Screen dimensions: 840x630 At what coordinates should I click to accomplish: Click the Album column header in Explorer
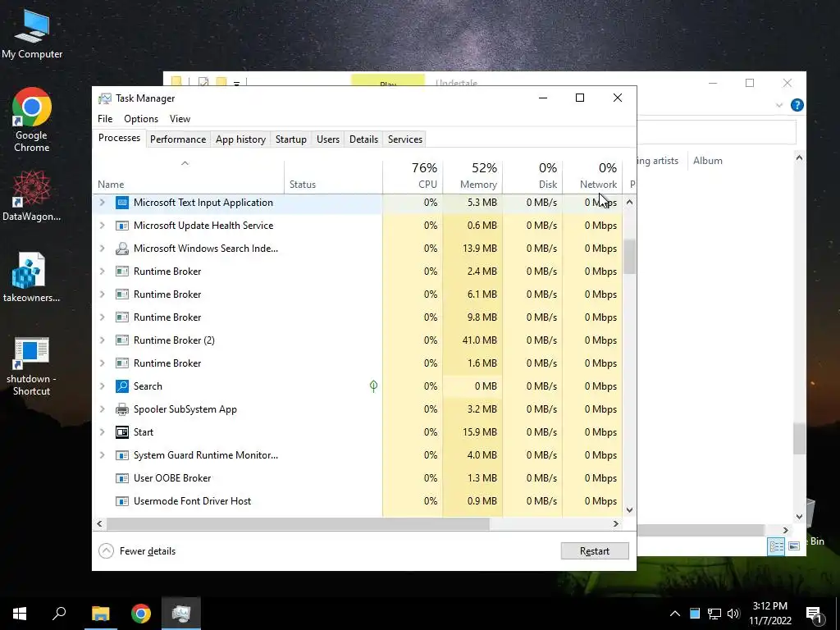pos(708,161)
